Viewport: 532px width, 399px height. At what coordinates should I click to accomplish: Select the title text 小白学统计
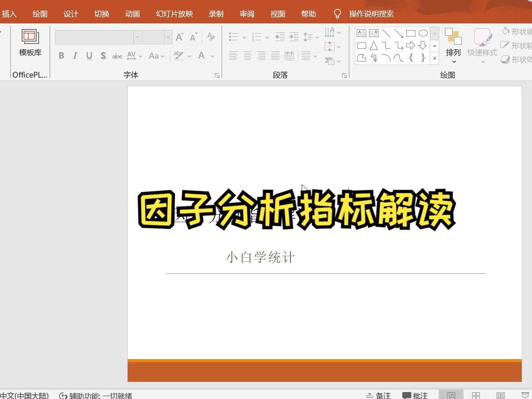[260, 257]
